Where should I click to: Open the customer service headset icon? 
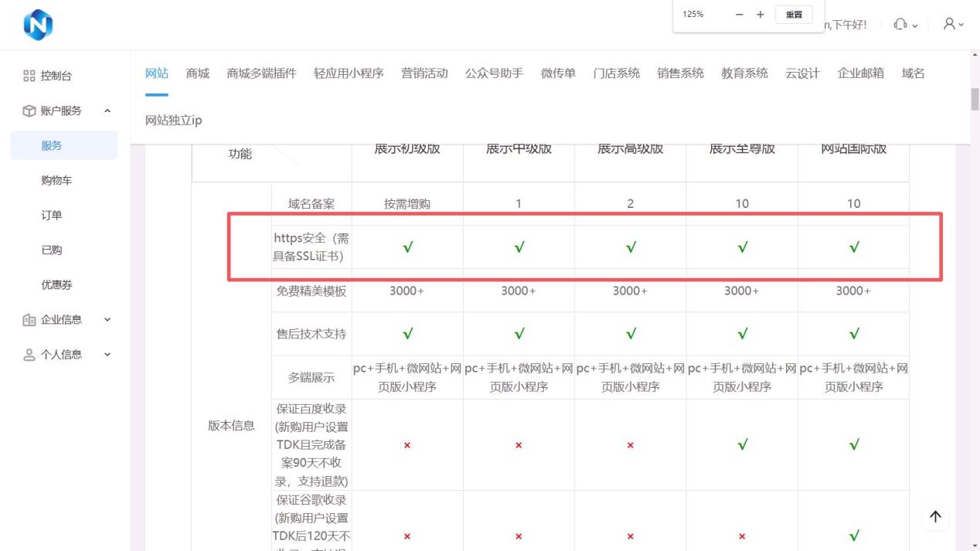[900, 25]
